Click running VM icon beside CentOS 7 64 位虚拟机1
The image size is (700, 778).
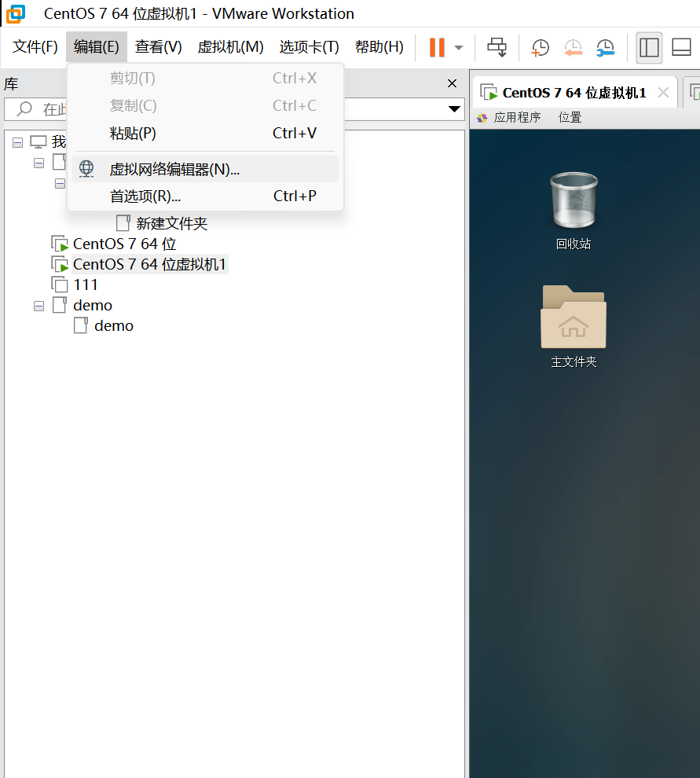[60, 265]
